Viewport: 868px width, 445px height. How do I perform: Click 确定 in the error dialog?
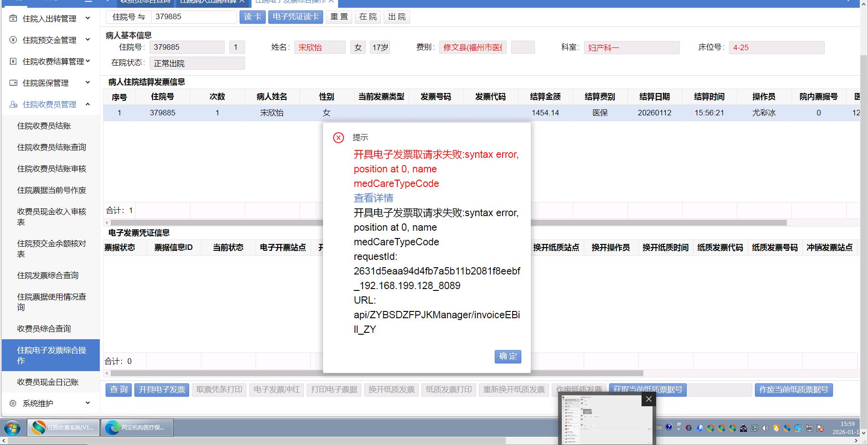point(508,357)
